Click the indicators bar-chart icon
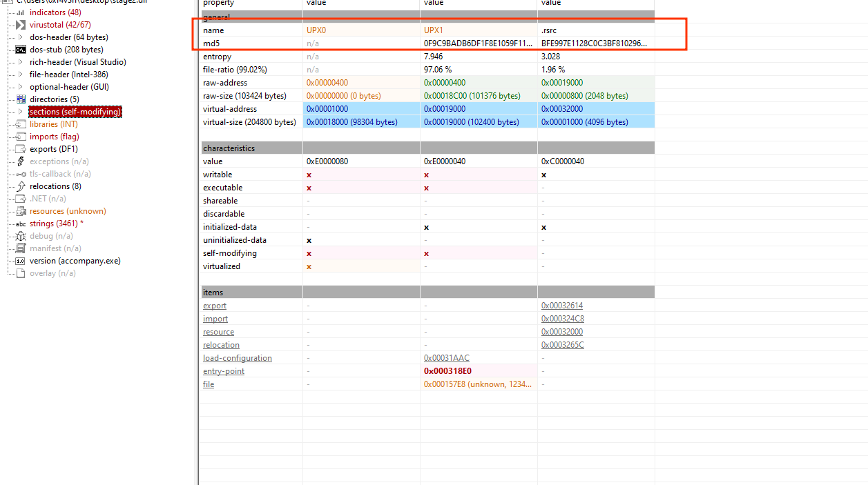Viewport: 868px width, 485px height. pos(21,12)
